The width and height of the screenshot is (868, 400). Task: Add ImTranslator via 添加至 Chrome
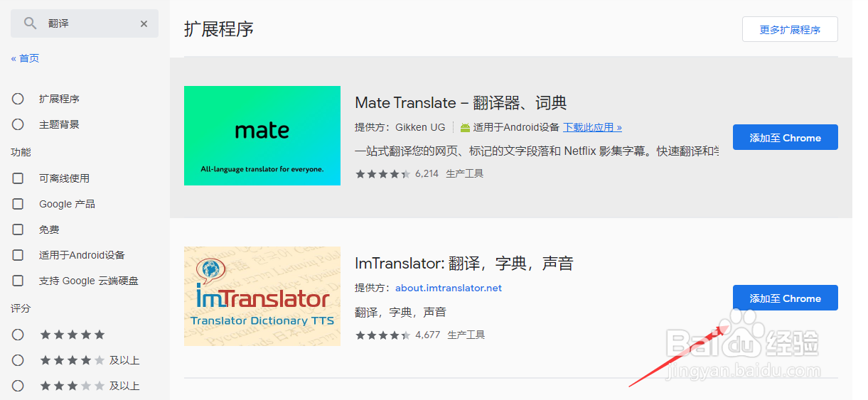(785, 298)
